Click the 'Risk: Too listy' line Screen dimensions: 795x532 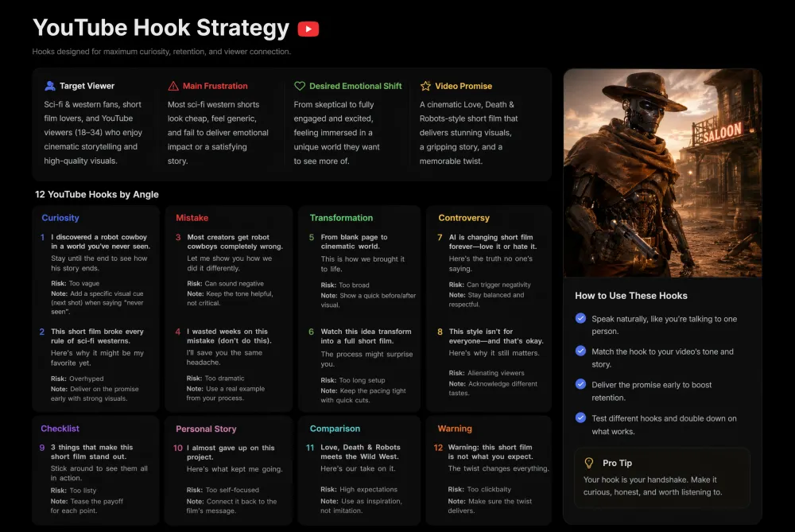tap(73, 491)
